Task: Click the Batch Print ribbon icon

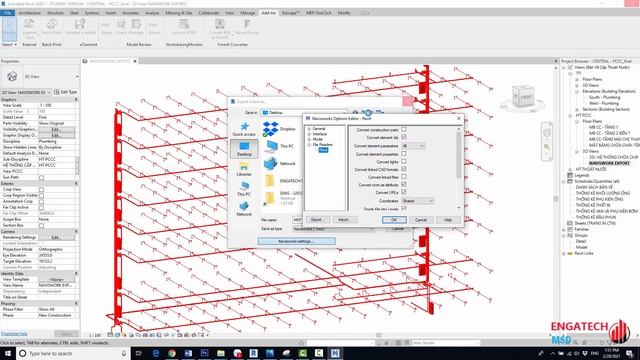Action: click(x=51, y=27)
